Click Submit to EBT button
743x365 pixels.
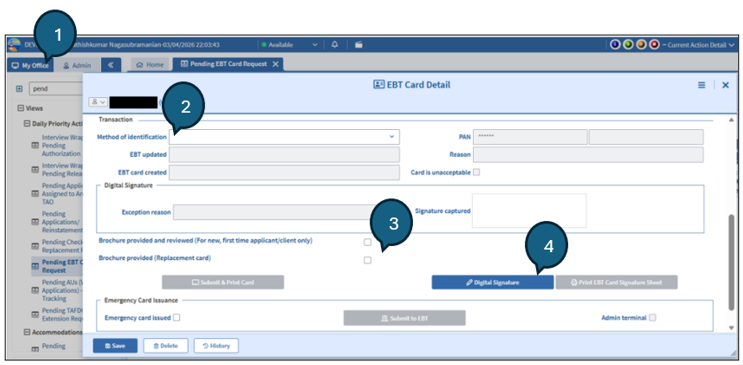click(x=404, y=318)
